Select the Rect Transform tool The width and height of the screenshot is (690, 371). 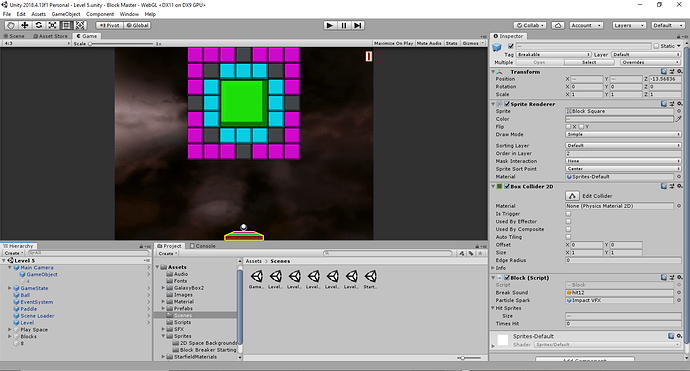pos(66,26)
